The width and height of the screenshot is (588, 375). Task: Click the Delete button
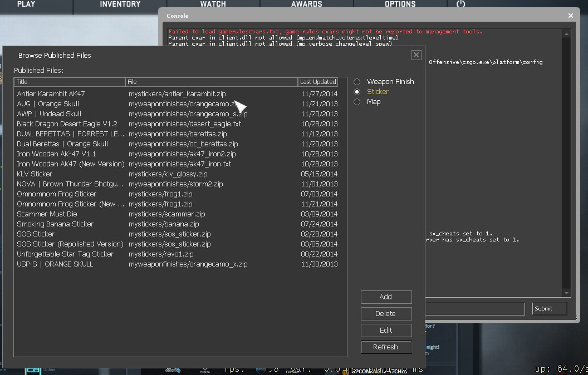pos(386,314)
